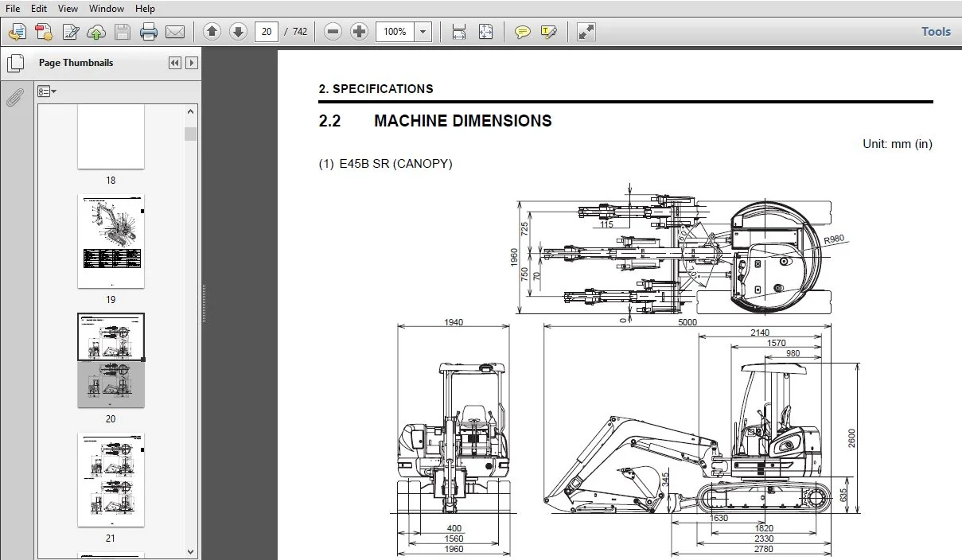The image size is (962, 560).
Task: Click the total pages text 742
Action: point(300,32)
